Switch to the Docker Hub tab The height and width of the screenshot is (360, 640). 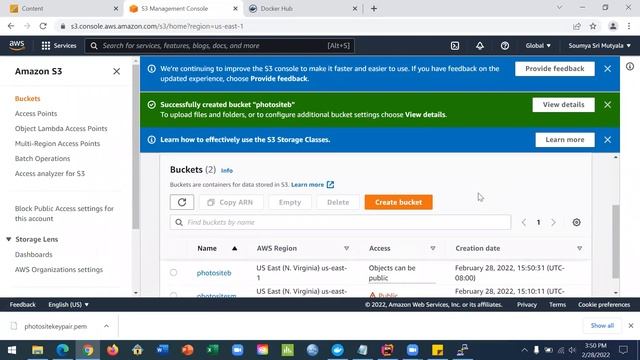302,9
